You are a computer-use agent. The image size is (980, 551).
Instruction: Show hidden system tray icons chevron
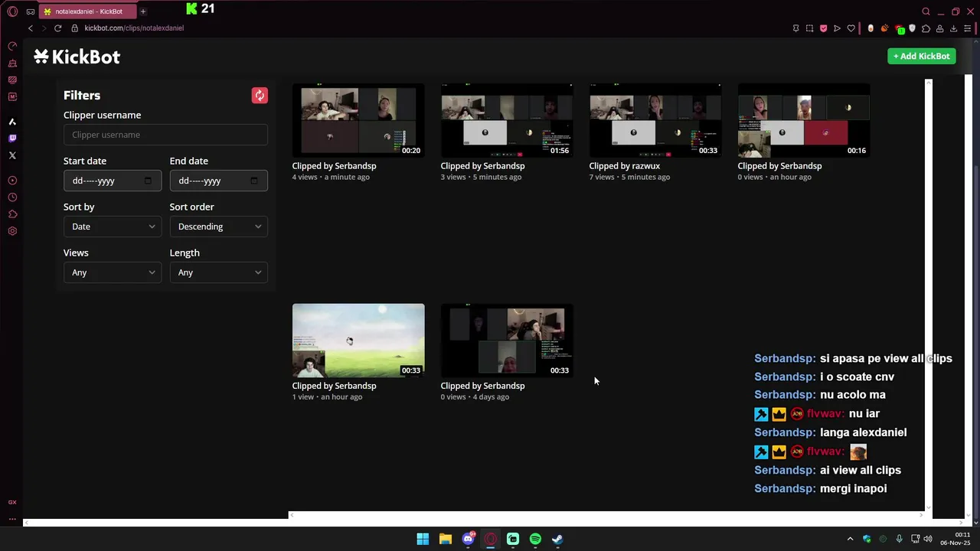pyautogui.click(x=850, y=539)
